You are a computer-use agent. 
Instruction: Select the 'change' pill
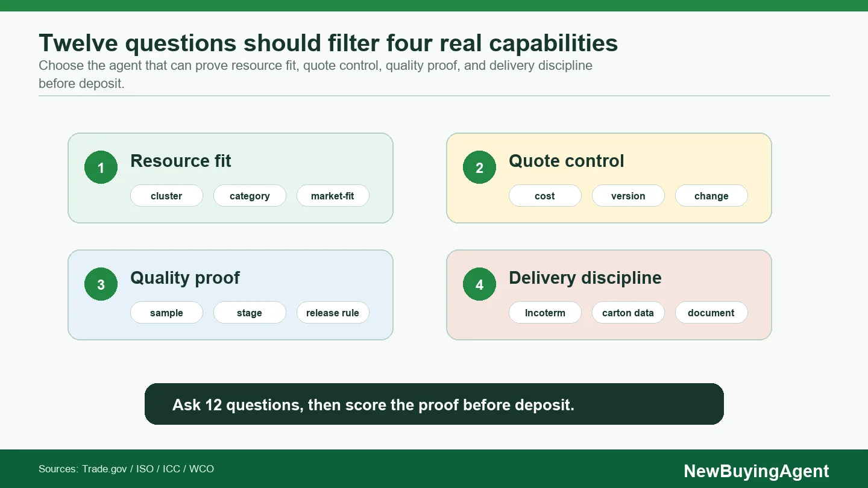[711, 196]
